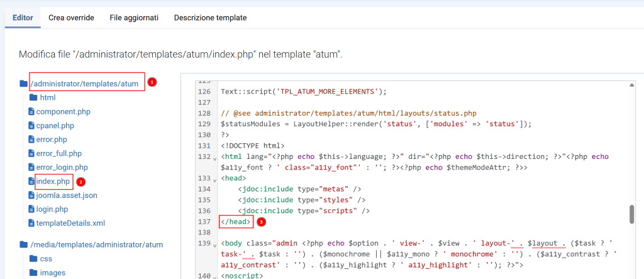Fold the body block at line 139
Viewport: 644px width, 279px height.
click(214, 245)
